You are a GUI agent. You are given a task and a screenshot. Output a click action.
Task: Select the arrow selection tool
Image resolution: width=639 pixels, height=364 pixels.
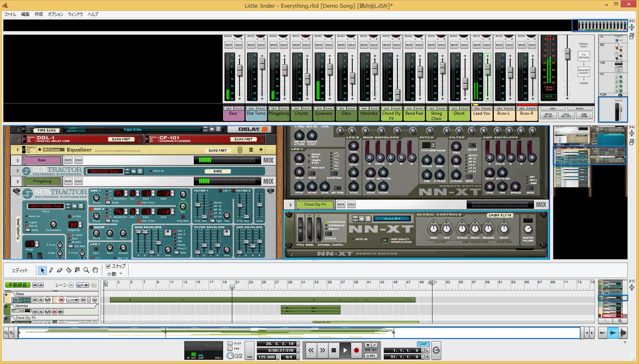pos(42,270)
